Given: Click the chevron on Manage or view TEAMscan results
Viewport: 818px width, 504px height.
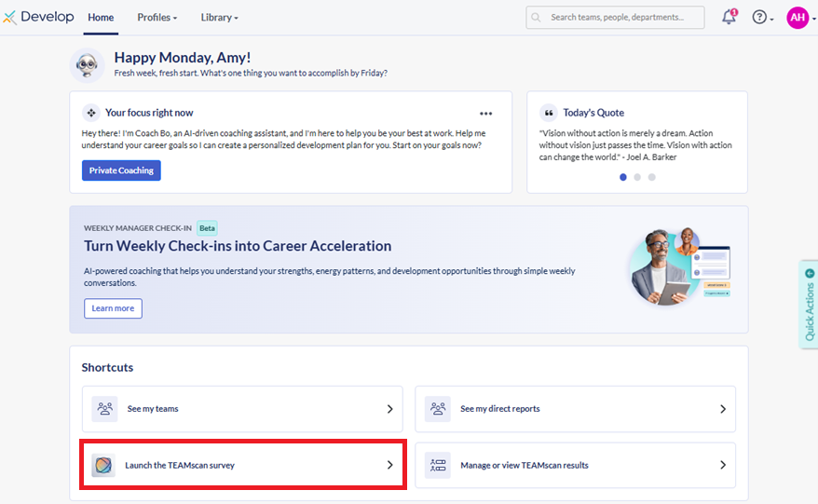Looking at the screenshot, I should (x=723, y=465).
